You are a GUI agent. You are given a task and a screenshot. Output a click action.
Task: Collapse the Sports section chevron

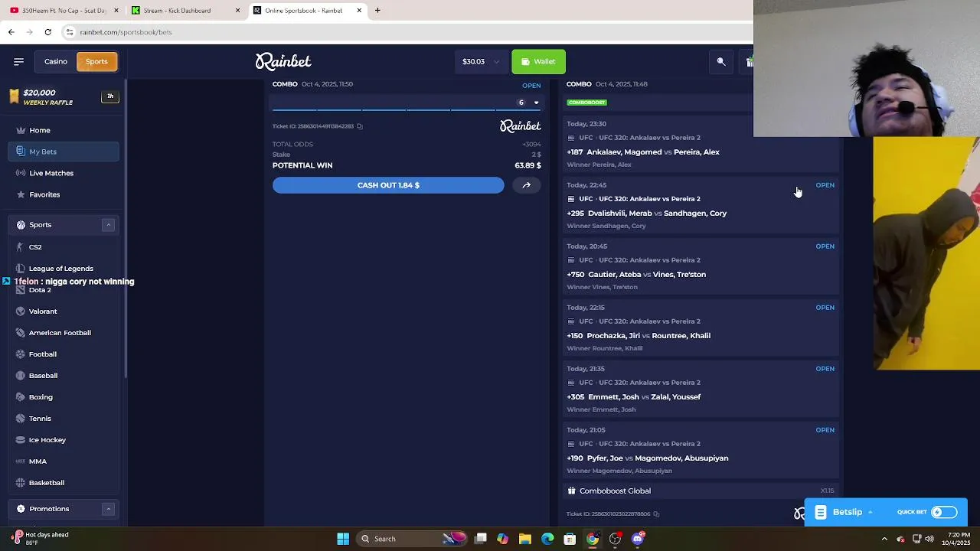[x=108, y=225]
